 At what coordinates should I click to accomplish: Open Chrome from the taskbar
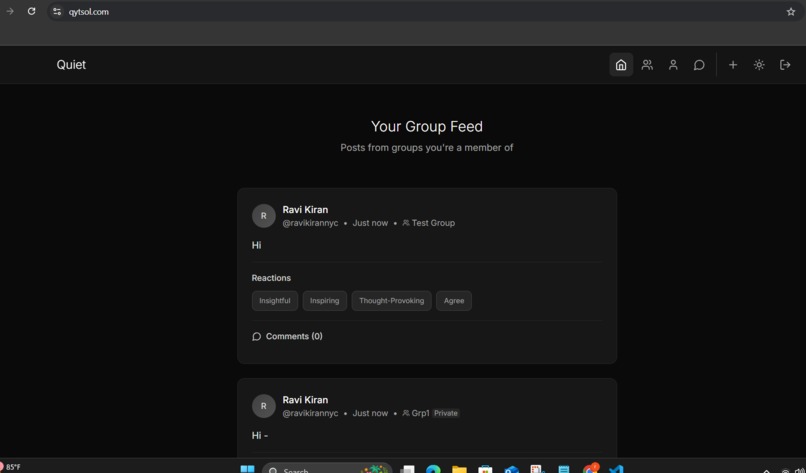coord(590,468)
